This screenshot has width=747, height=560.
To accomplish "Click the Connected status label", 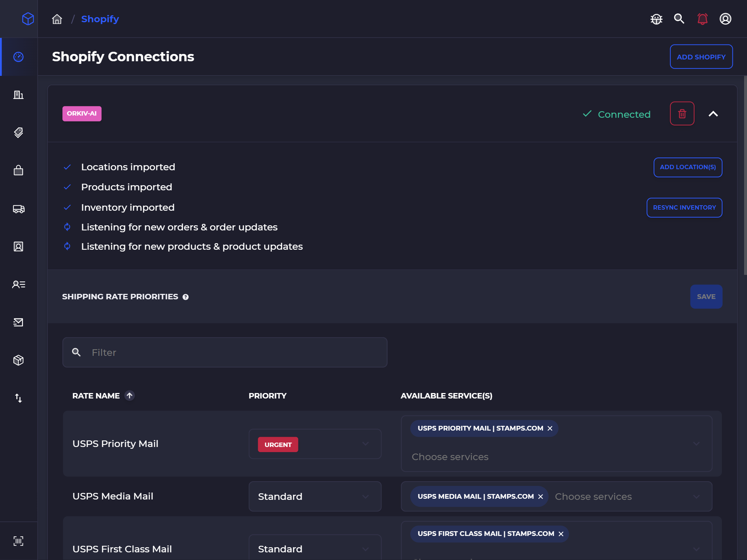I will 624,114.
